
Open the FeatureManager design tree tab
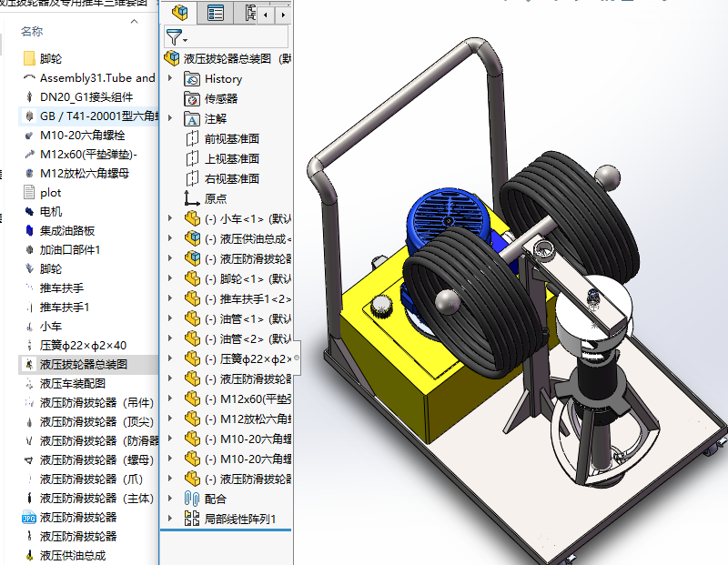[x=179, y=13]
